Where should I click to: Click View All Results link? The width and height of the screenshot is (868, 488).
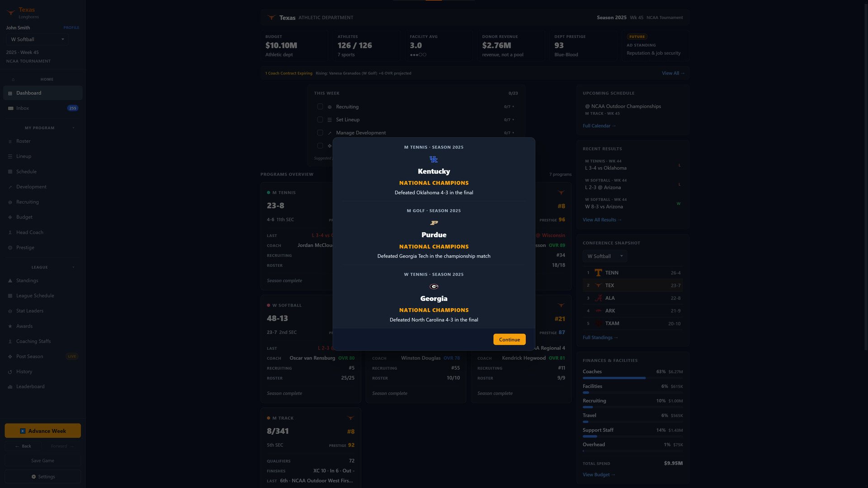click(x=602, y=220)
